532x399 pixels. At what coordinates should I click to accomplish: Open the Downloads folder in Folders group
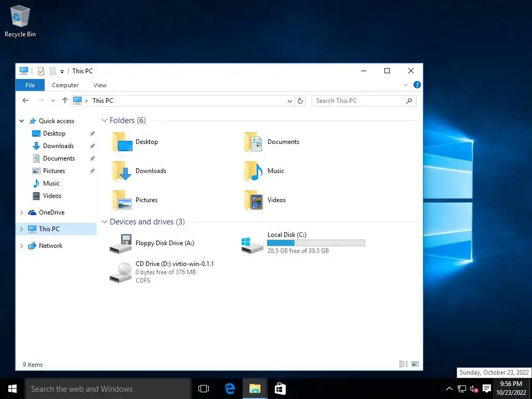coord(139,171)
